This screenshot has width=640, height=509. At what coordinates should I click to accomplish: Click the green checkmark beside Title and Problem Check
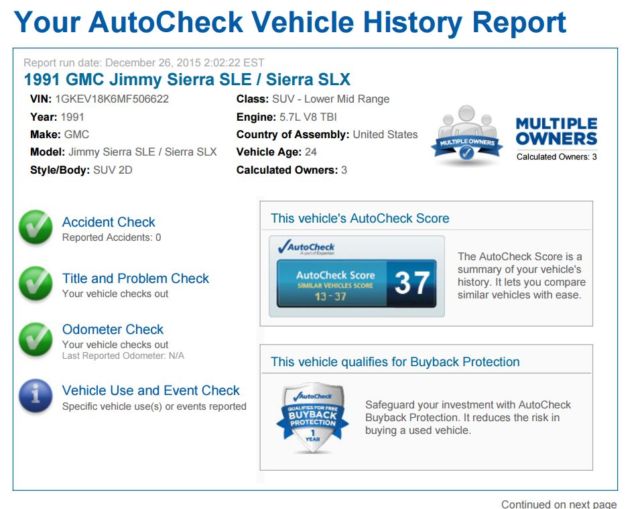36,284
